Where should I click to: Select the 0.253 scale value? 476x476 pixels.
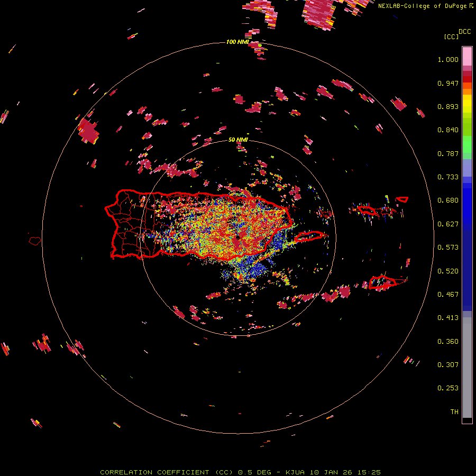pos(448,388)
